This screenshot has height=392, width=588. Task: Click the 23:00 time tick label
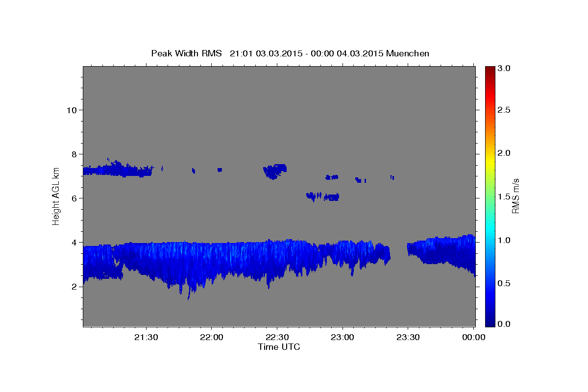[342, 337]
